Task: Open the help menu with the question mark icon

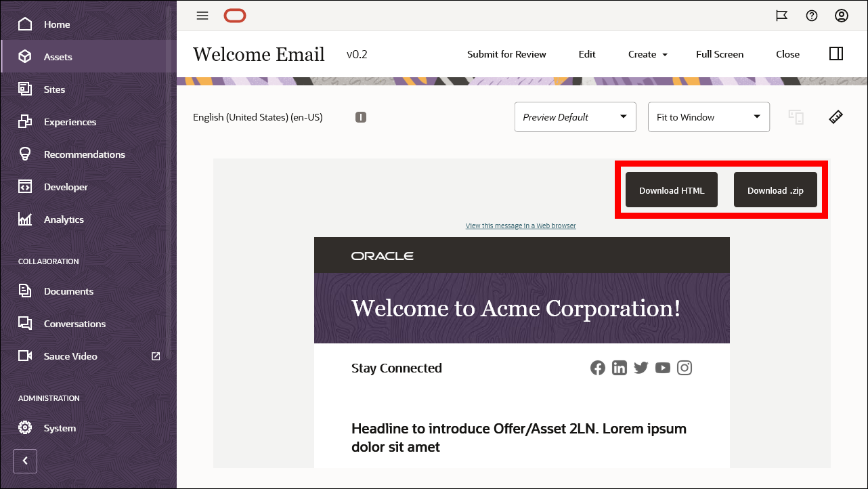Action: 812,15
